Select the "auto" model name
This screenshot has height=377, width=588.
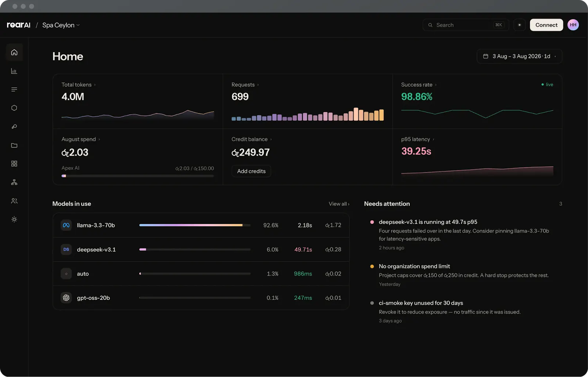(83, 273)
